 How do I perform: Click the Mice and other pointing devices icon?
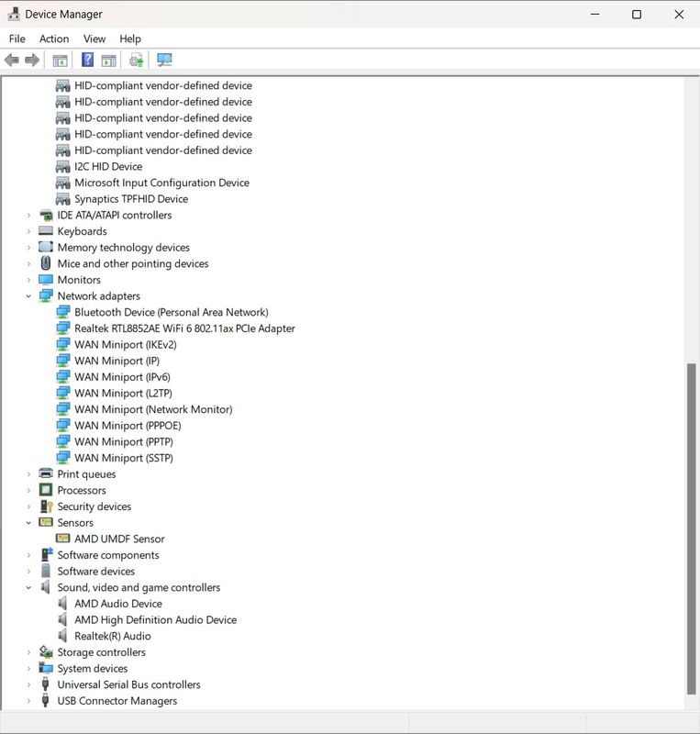click(x=46, y=263)
